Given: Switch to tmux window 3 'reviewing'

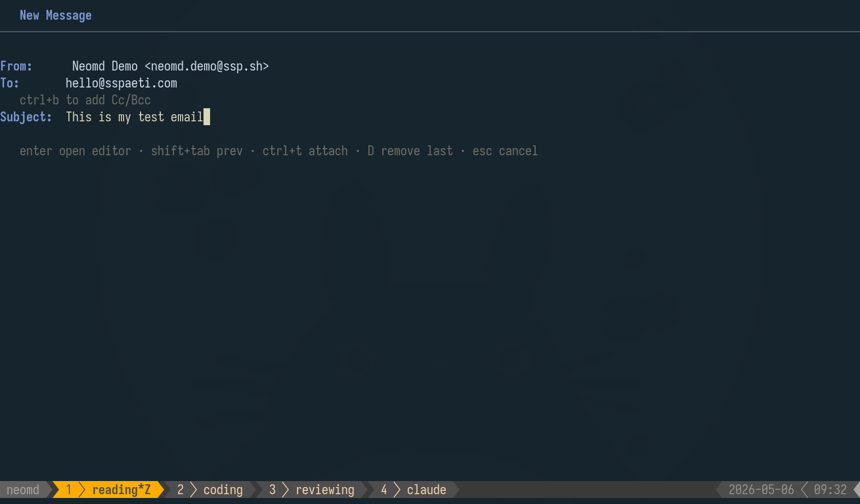Looking at the screenshot, I should (x=312, y=490).
